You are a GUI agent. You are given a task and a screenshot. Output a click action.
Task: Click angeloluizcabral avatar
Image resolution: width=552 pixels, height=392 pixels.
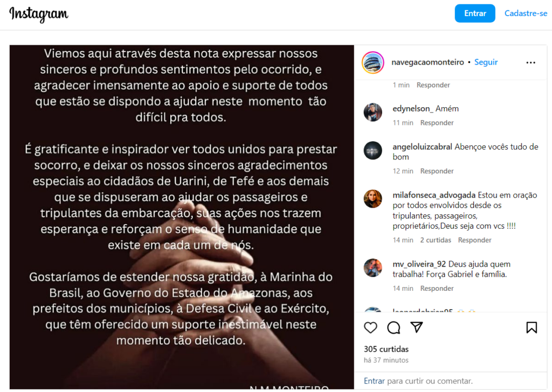point(373,150)
